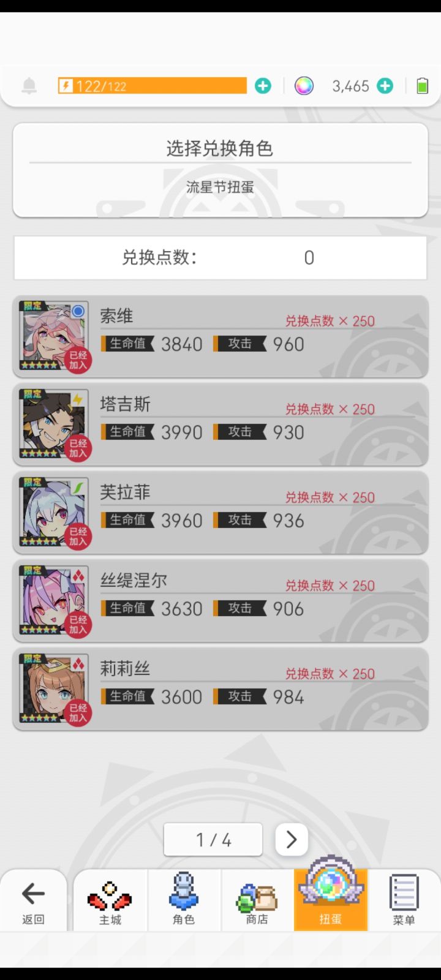Image resolution: width=441 pixels, height=980 pixels.
Task: Tap the 兑换点数 points field
Action: (221, 258)
